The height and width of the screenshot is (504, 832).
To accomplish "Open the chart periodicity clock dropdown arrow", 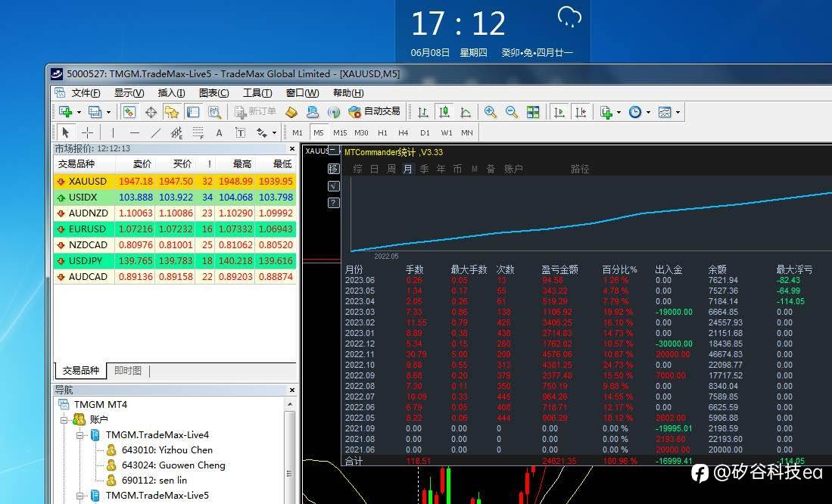I will pos(647,113).
